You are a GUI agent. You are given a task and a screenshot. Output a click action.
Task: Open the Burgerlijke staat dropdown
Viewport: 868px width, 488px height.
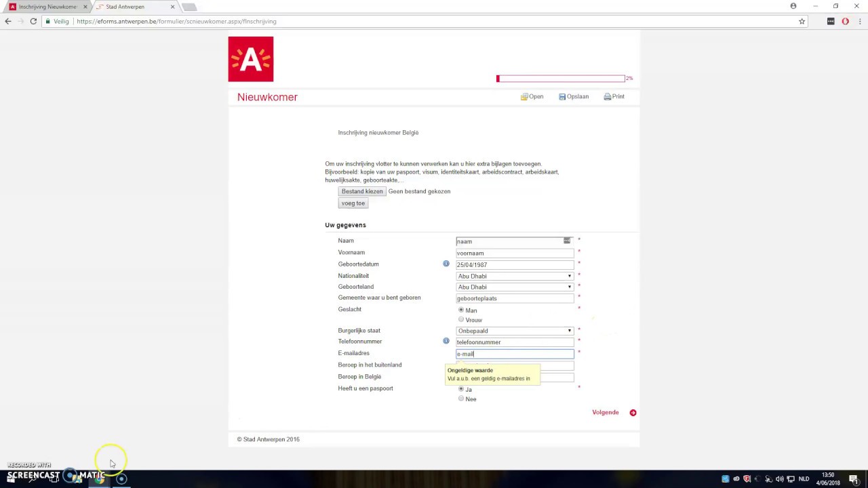coord(515,331)
